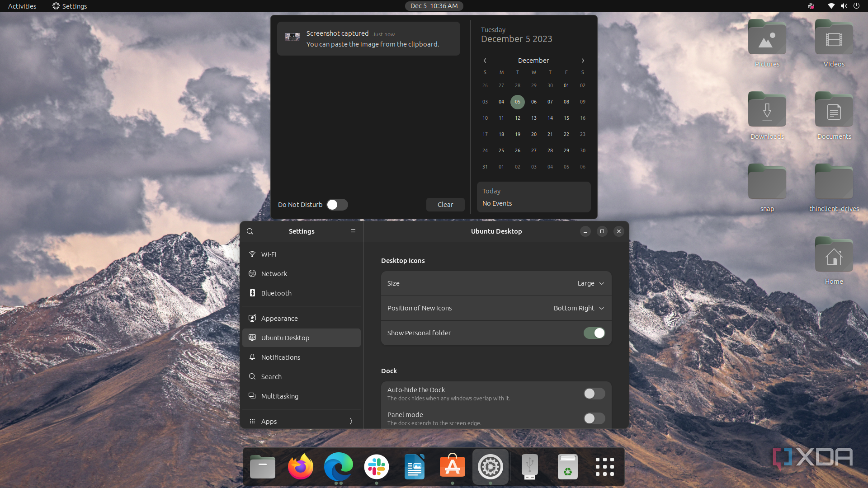The width and height of the screenshot is (868, 488).
Task: Disable Show Personal folder switch
Action: (594, 333)
